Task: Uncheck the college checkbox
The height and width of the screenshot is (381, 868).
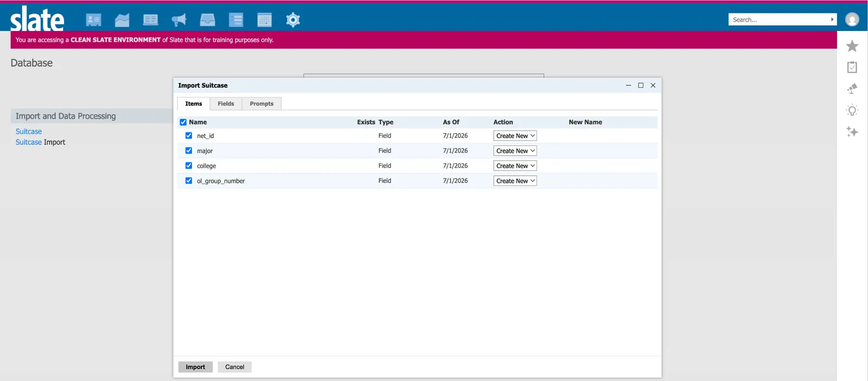Action: (x=189, y=166)
